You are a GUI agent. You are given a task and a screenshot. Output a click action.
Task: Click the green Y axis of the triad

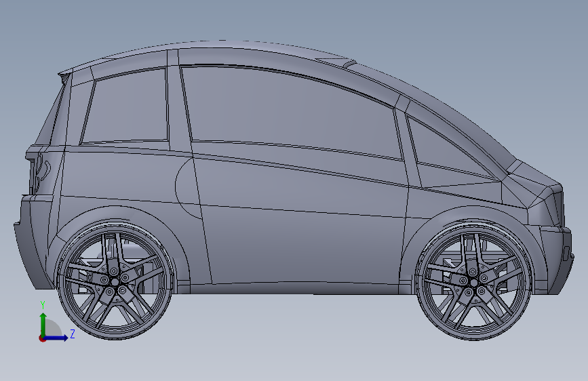tap(43, 325)
